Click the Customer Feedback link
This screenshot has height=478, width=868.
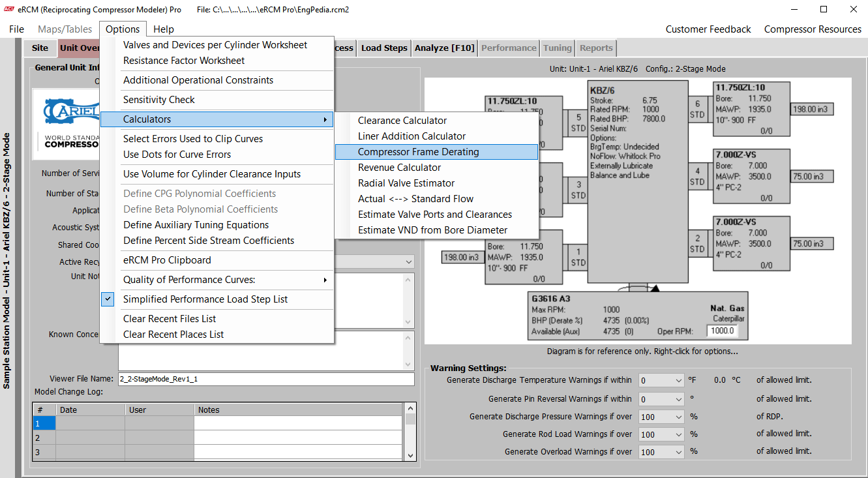point(708,29)
